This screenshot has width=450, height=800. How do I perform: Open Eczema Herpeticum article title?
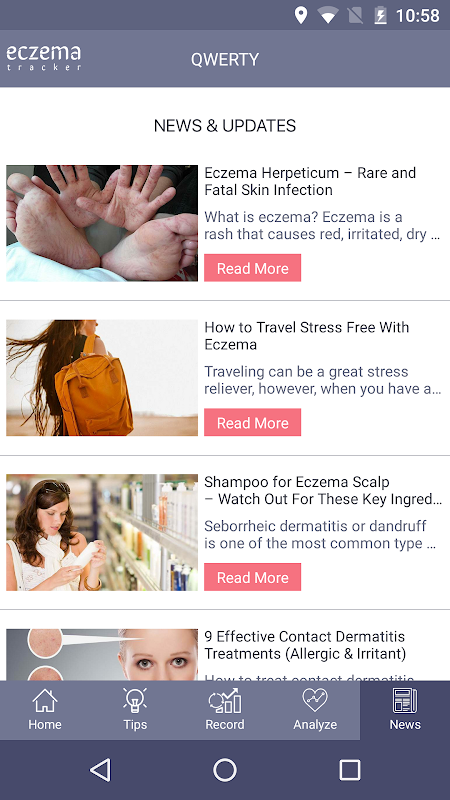[x=310, y=181]
